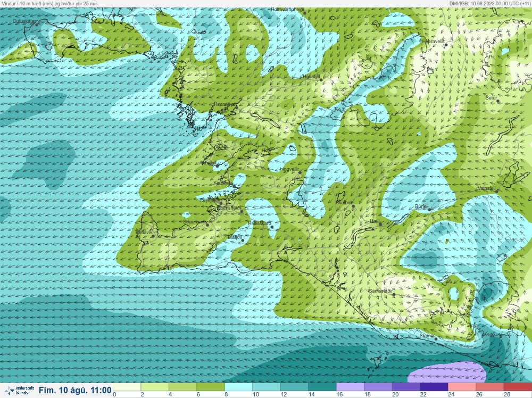Click the Sámsstaðir station label
Screen dimensions: 532x398
click(x=381, y=291)
